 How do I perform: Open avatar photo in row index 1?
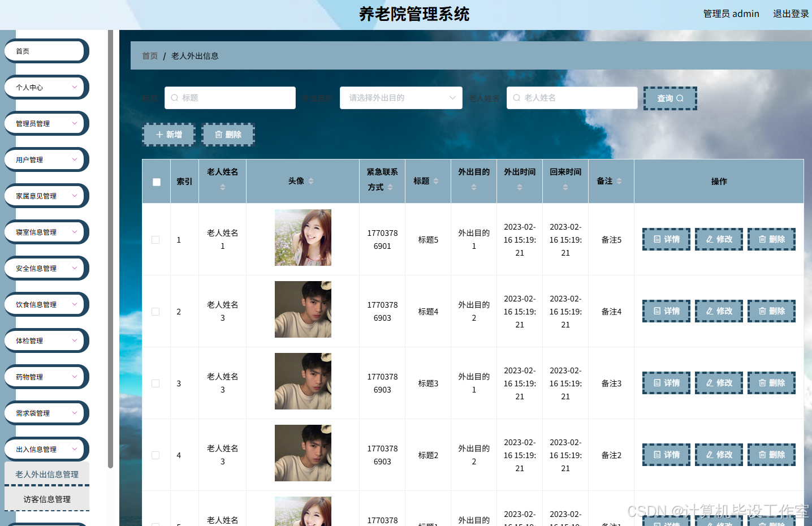coord(303,238)
